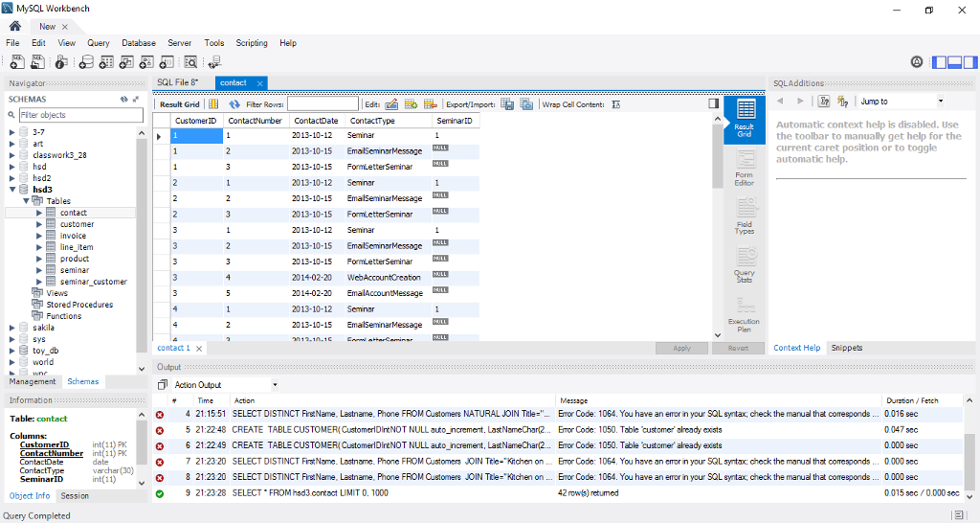Open the Session tab
This screenshot has height=523, width=980.
75,495
